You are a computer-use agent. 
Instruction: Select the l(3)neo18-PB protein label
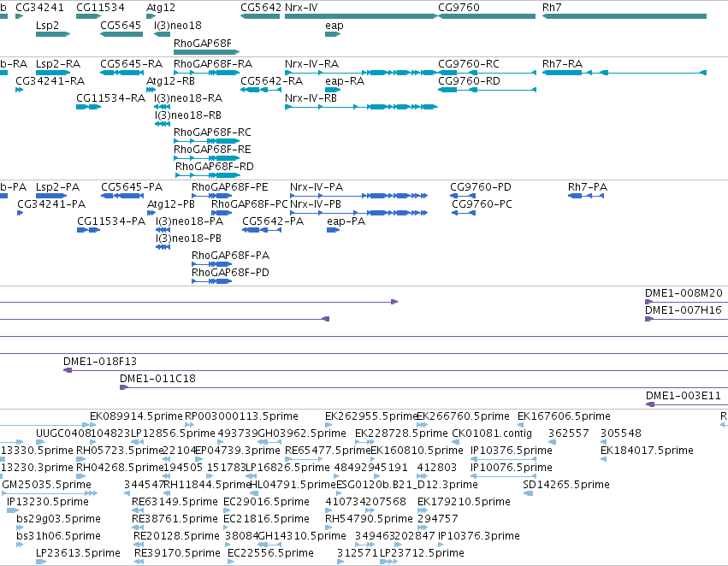click(x=188, y=239)
